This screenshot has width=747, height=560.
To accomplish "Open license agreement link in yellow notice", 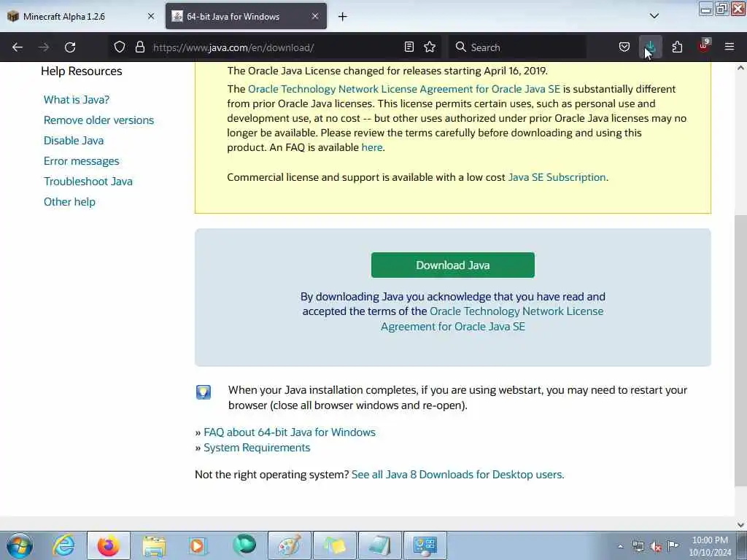I will click(x=404, y=89).
